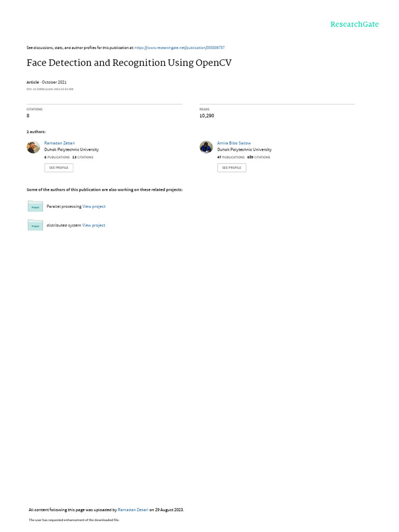Click See Profile button under Ramadan Zebari
399x532 pixels.
pos(59,168)
